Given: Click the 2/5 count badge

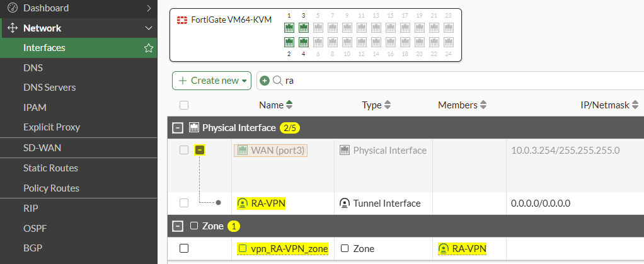Looking at the screenshot, I should tap(290, 128).
